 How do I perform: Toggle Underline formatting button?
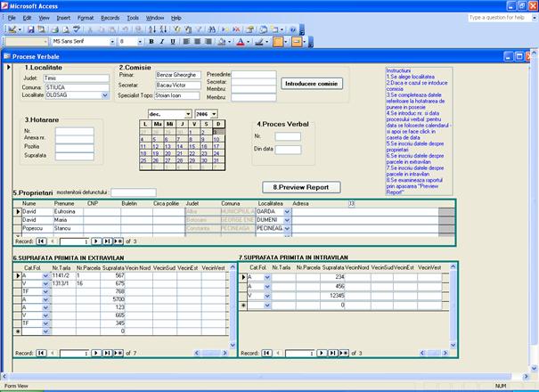coord(175,42)
